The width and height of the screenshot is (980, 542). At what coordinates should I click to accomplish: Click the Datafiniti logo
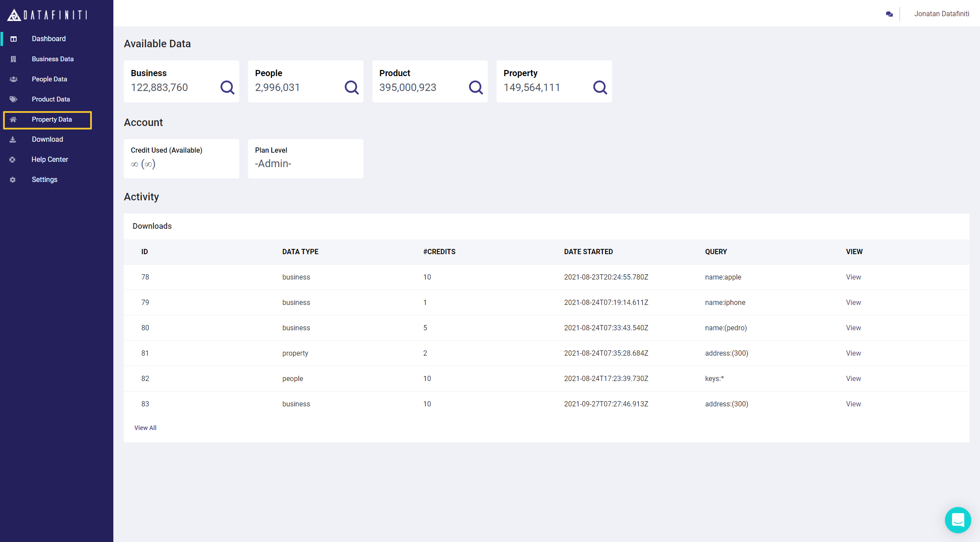coord(47,15)
